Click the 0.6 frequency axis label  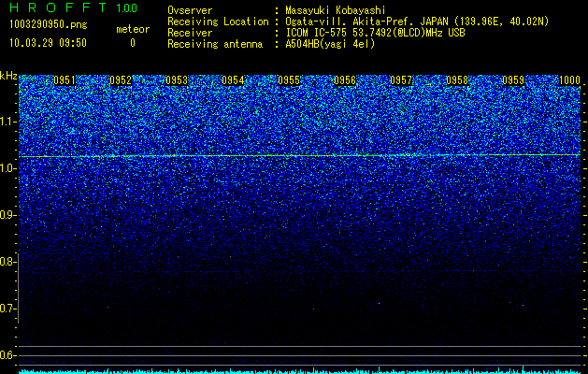tap(7, 355)
